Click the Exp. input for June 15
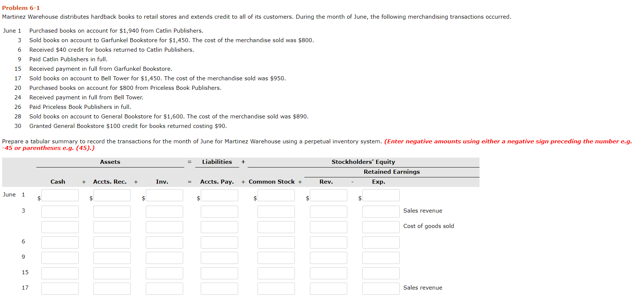The image size is (644, 298). 381,273
